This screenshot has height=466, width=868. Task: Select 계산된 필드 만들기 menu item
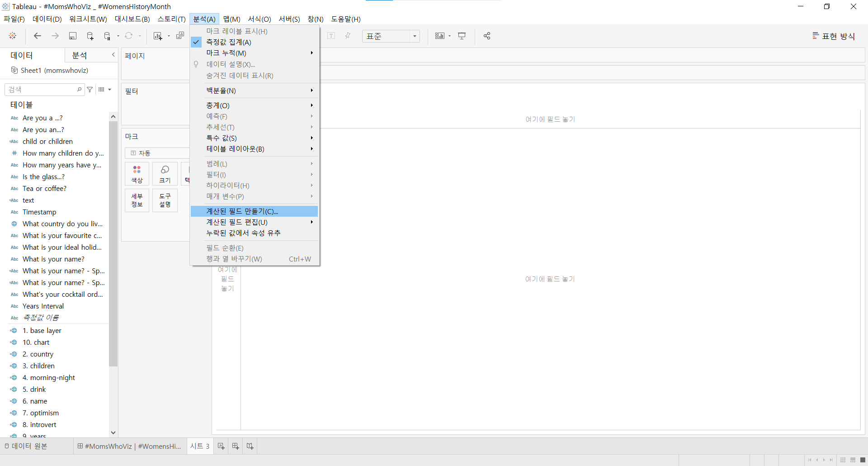click(255, 211)
